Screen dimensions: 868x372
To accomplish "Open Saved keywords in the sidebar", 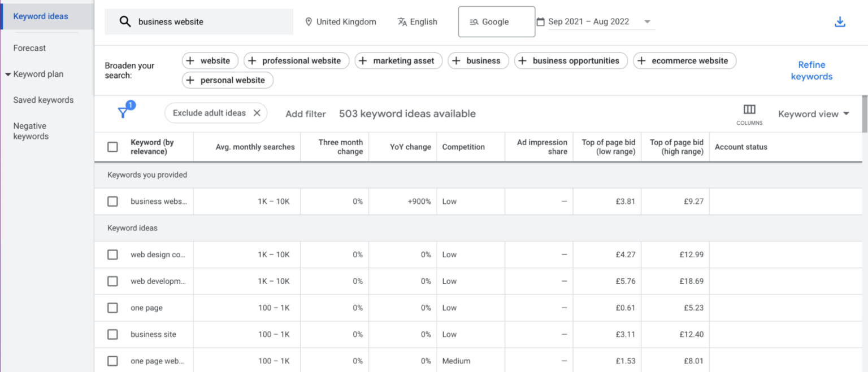I will tap(44, 100).
